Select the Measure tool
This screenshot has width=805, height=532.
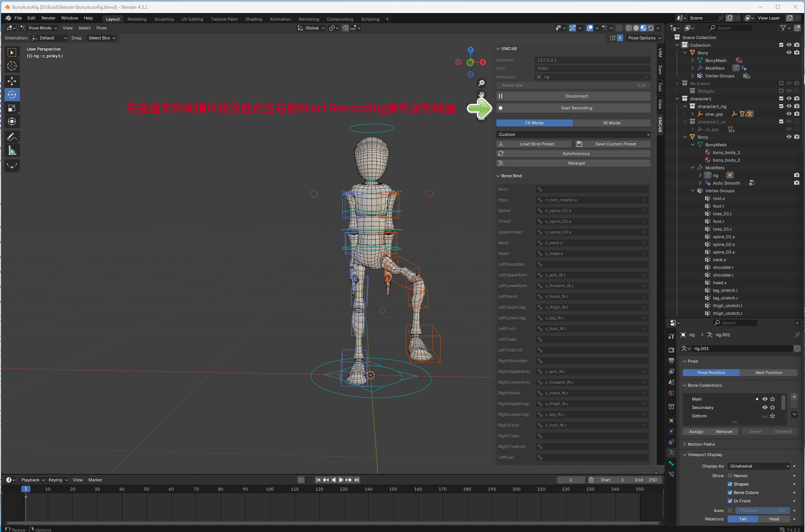[x=12, y=151]
